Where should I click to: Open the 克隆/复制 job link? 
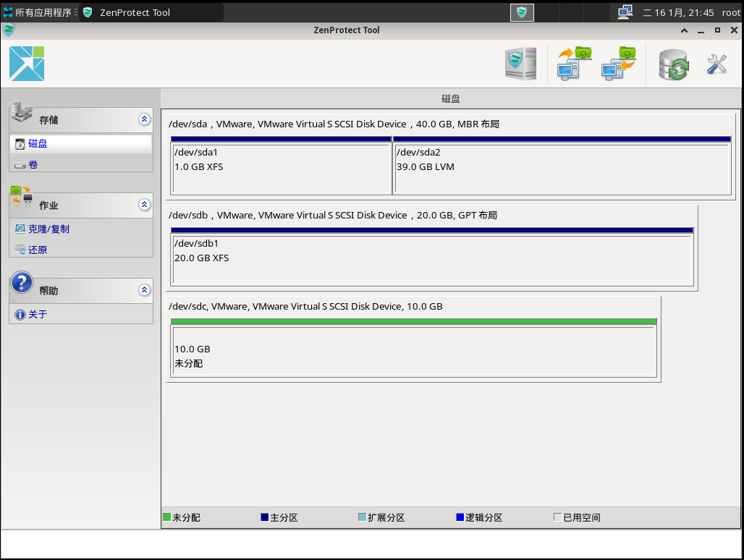[48, 229]
